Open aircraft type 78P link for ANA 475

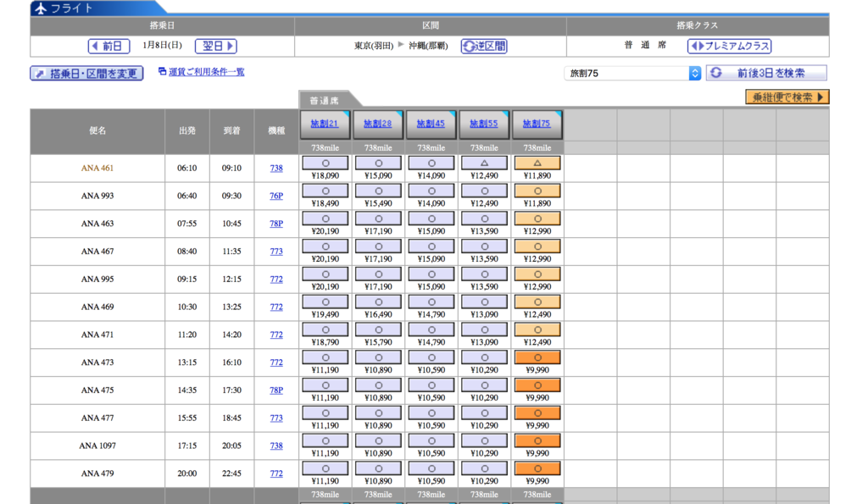coord(276,390)
